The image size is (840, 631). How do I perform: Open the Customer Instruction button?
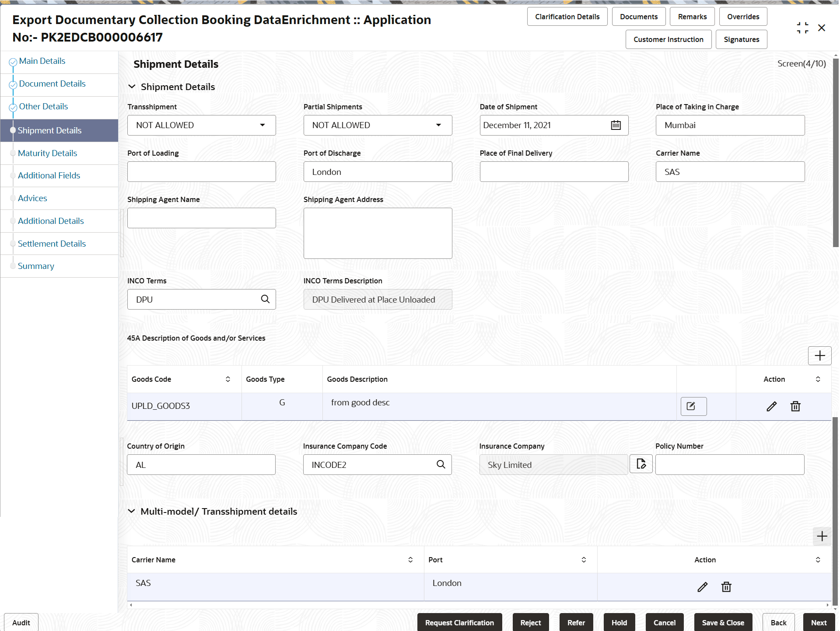pos(668,39)
